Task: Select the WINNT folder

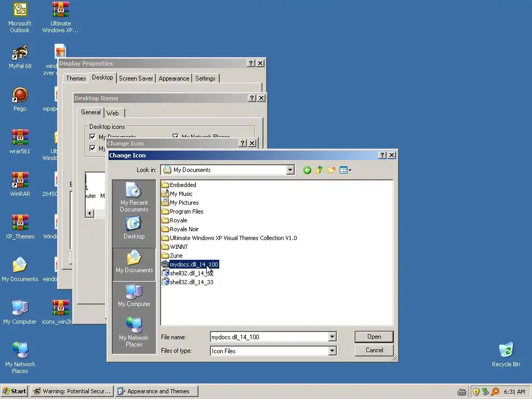Action: [x=175, y=247]
